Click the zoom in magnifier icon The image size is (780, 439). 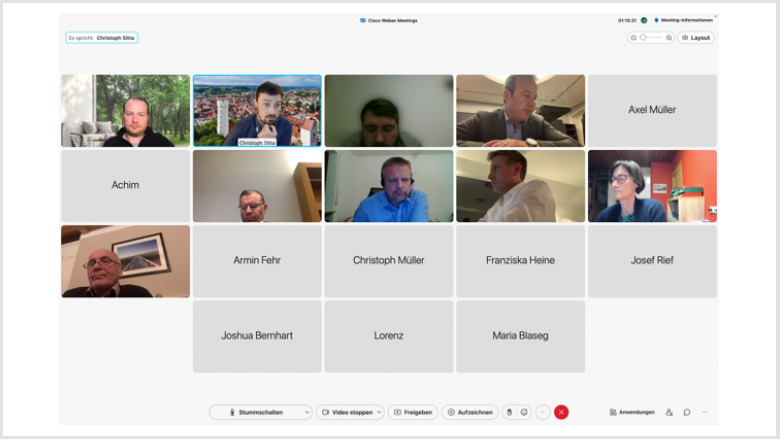(x=668, y=38)
